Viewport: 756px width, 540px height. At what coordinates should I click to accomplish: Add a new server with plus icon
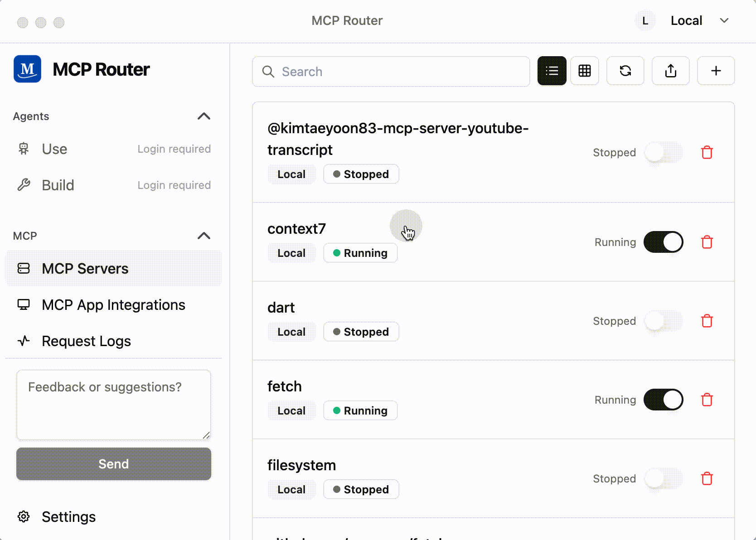(x=716, y=71)
